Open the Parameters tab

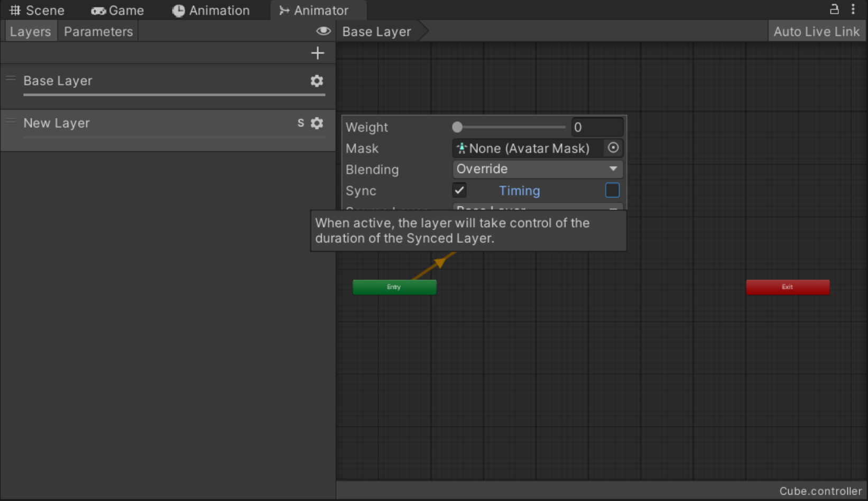pyautogui.click(x=98, y=32)
